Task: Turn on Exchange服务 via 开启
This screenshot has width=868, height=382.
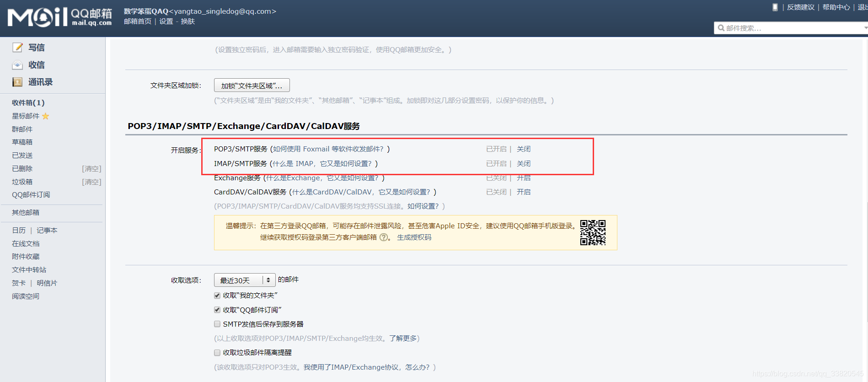Action: [x=524, y=178]
